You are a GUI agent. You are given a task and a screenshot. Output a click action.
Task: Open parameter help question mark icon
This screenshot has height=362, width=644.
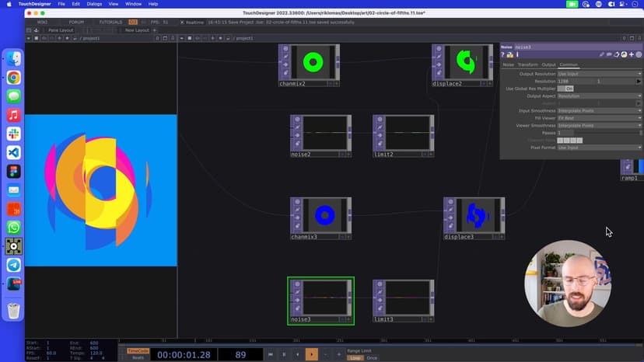coord(502,54)
